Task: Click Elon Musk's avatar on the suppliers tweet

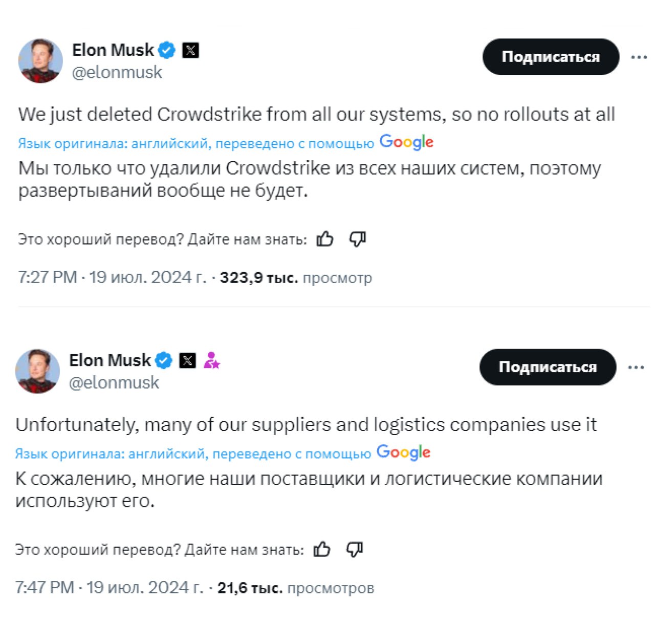Action: click(37, 371)
